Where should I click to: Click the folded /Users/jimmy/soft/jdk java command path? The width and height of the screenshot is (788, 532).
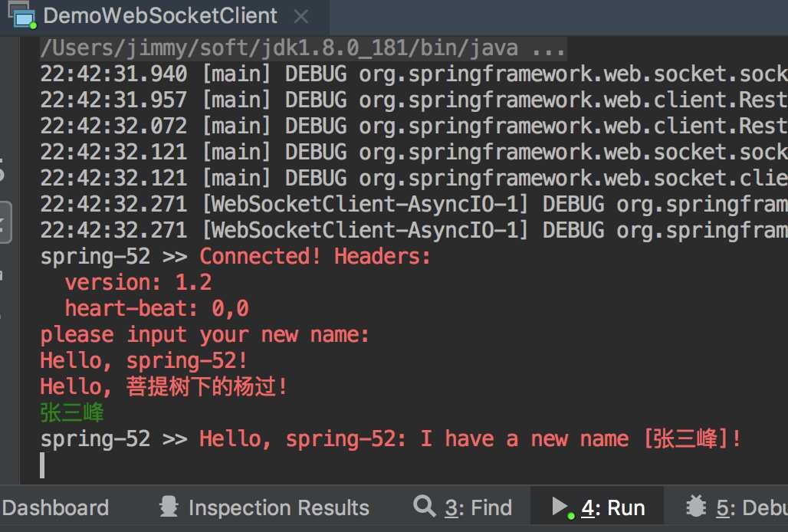pos(279,49)
